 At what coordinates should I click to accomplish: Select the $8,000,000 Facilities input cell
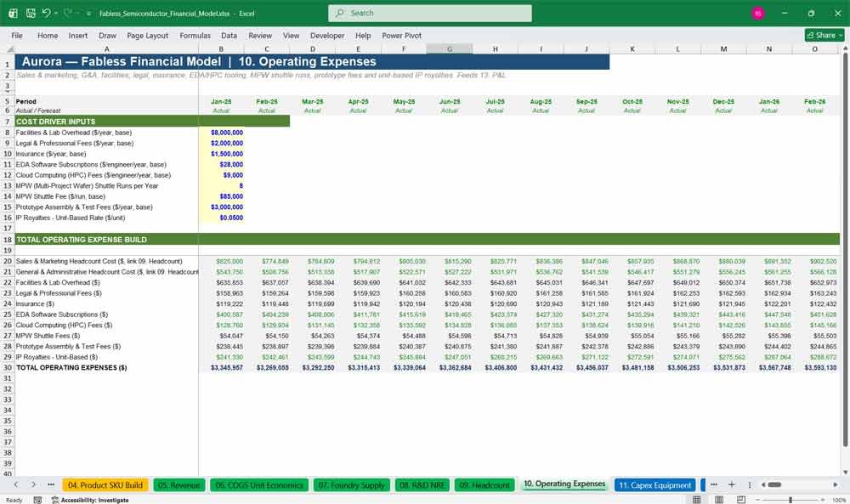point(221,133)
